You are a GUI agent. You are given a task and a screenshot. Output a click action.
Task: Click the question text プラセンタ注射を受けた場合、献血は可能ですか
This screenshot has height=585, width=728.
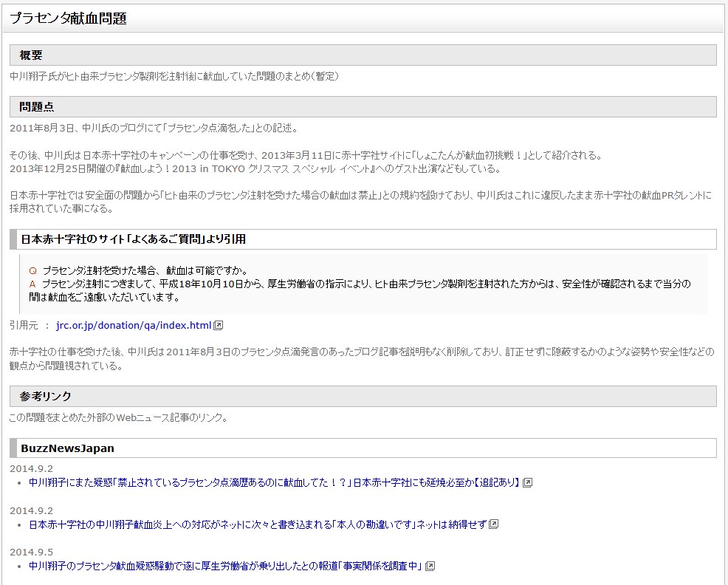coord(145,270)
